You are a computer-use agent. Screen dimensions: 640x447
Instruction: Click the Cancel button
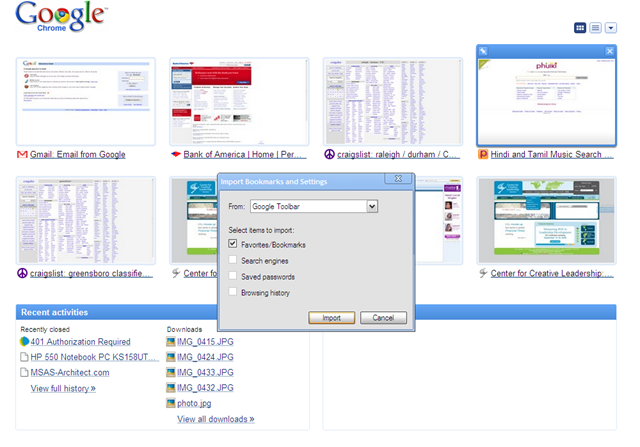coord(383,318)
